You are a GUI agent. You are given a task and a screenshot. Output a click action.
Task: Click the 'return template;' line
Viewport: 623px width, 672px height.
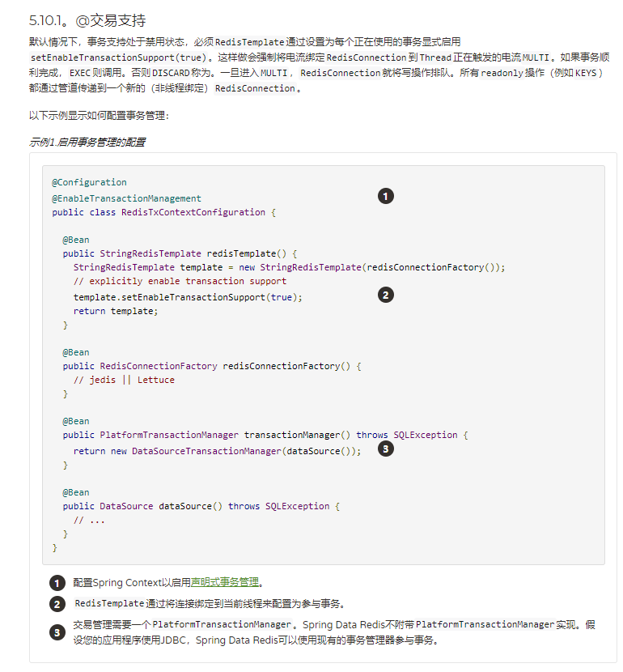pyautogui.click(x=116, y=311)
